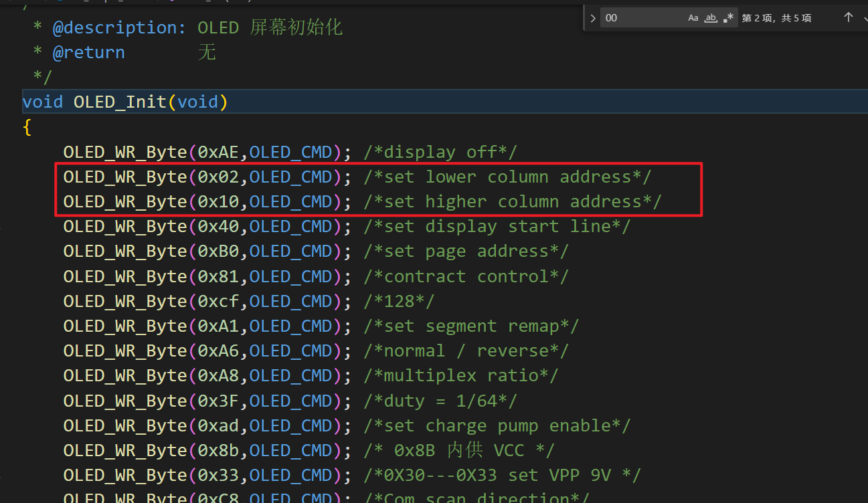Click the match count text "第 2 项, 共 5 项"
The height and width of the screenshot is (503, 868).
[x=776, y=18]
